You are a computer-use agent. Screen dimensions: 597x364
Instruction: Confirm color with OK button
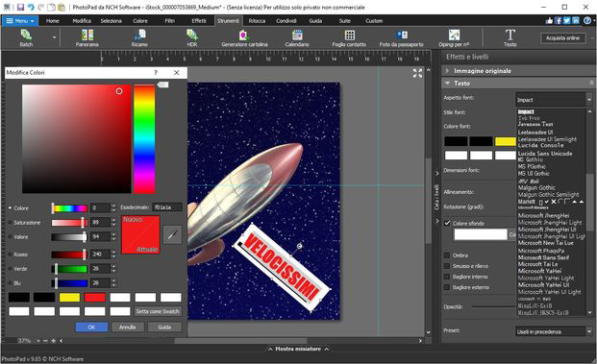point(91,328)
